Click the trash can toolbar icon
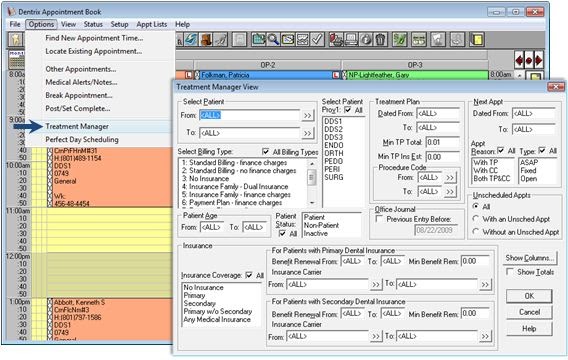Screen dimensions: 568x360 (x=380, y=39)
